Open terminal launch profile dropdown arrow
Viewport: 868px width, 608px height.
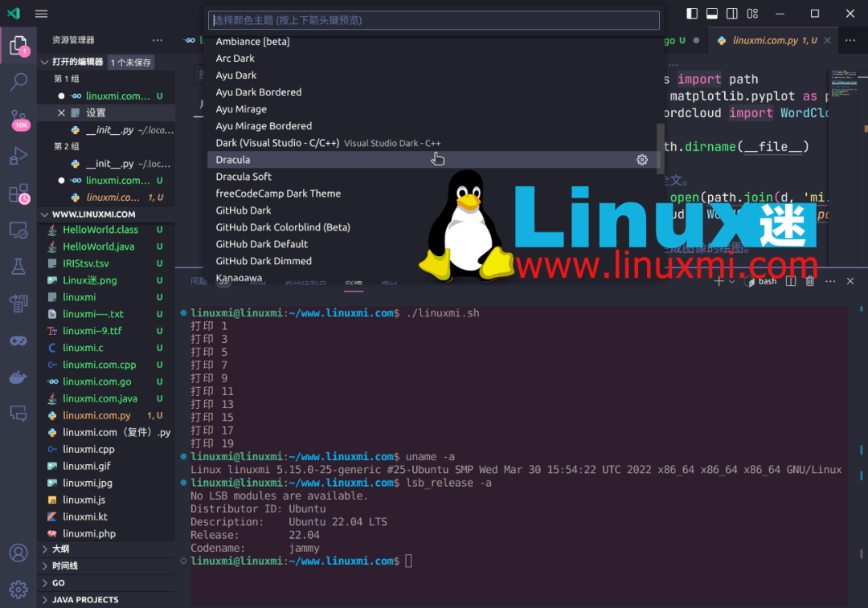(732, 282)
